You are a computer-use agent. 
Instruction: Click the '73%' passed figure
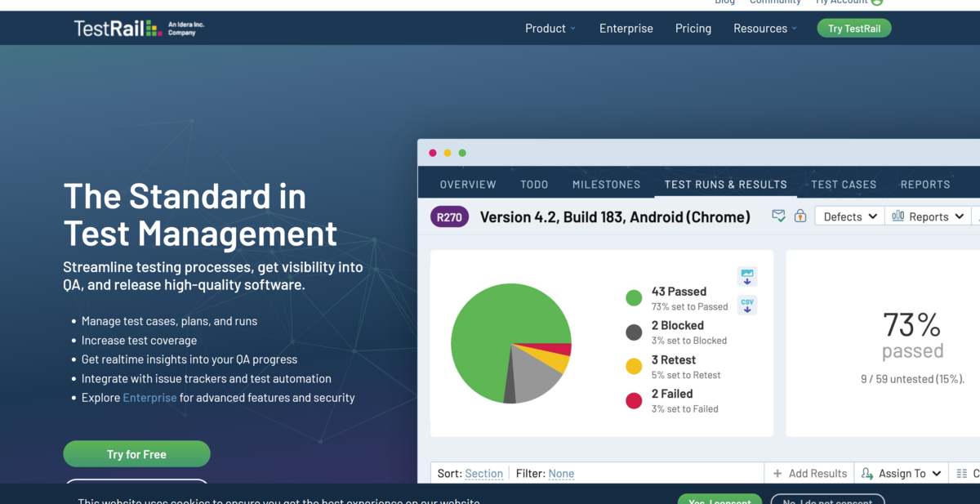click(x=912, y=325)
